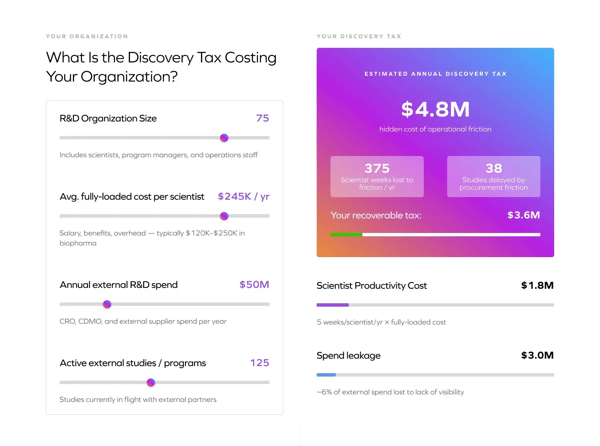
Task: Click the $4.8M estimated discovery tax figure
Action: (435, 109)
